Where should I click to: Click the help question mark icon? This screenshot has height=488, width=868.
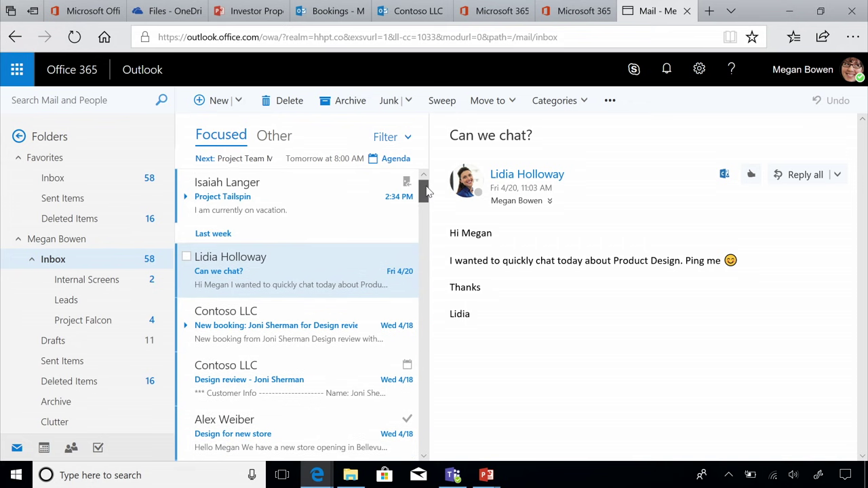coord(731,69)
